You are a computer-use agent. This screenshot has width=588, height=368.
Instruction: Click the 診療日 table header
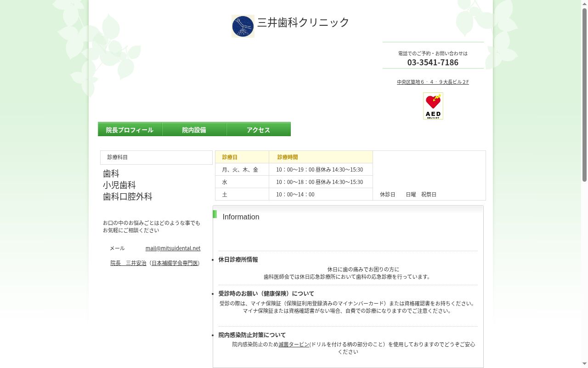click(242, 157)
